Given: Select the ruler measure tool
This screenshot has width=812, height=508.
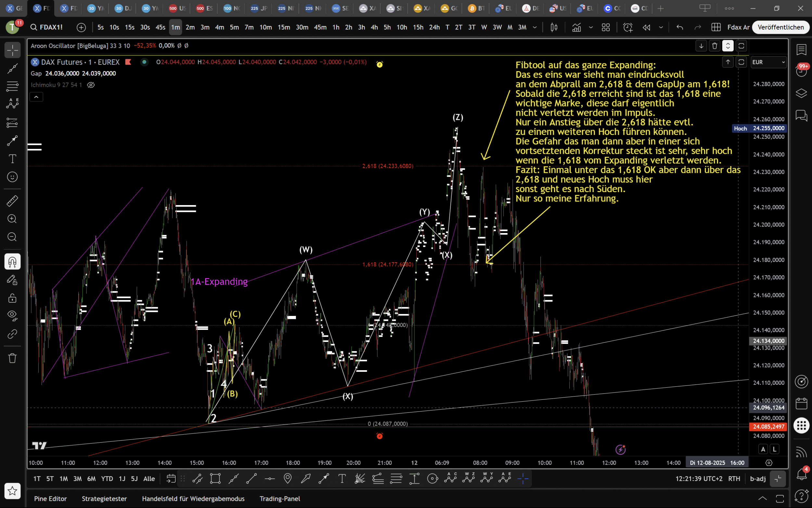Looking at the screenshot, I should pos(12,201).
